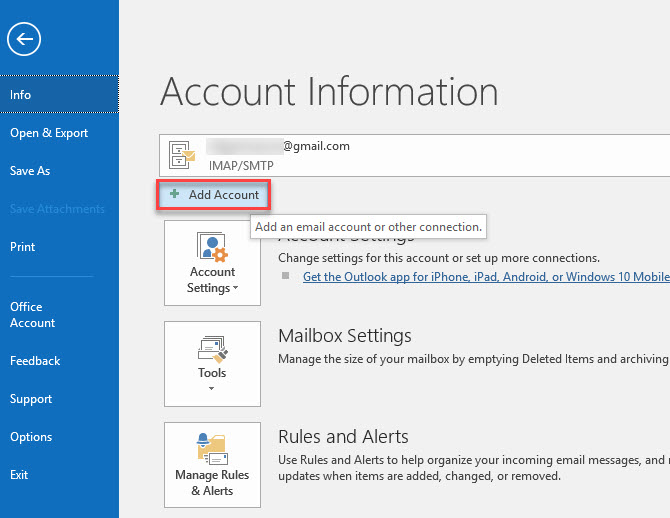Screen dimensions: 670x518
Task: Select the Info menu item
Action: coord(21,95)
